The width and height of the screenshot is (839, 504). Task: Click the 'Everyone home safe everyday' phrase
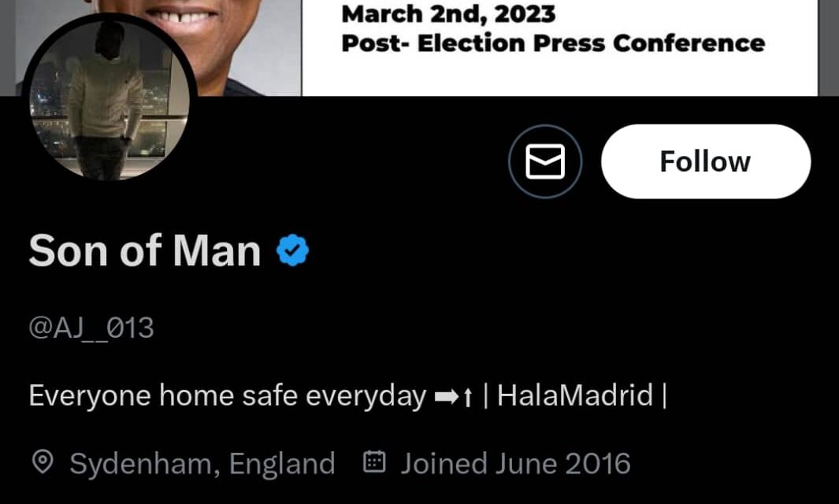(x=228, y=397)
